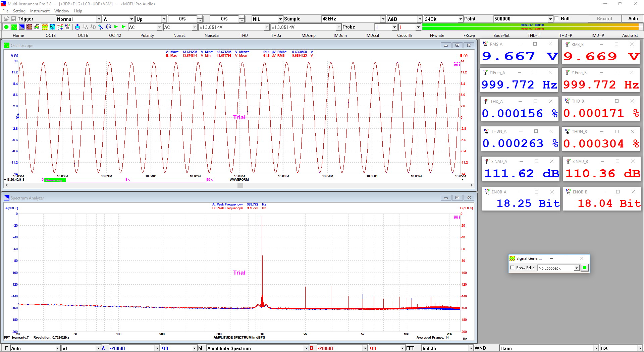Toggle the green generator output button

[585, 268]
